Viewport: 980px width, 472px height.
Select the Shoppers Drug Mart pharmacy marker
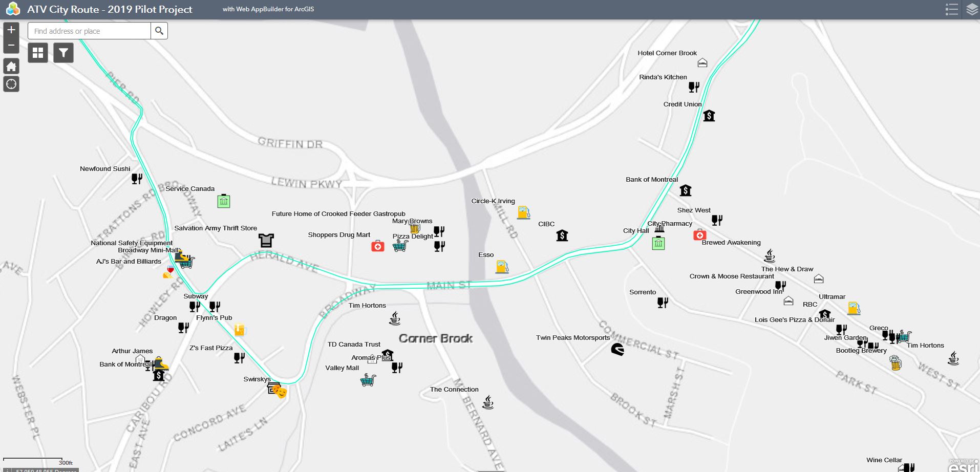tap(378, 246)
